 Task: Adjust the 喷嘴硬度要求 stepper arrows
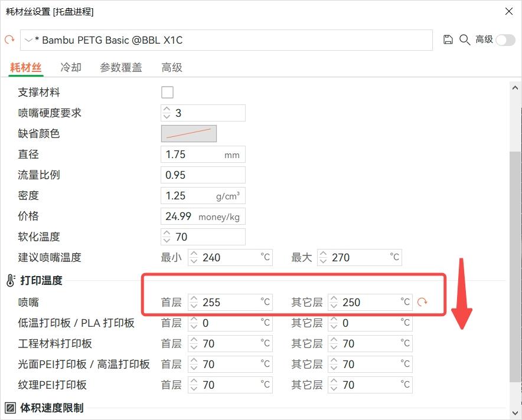point(167,113)
